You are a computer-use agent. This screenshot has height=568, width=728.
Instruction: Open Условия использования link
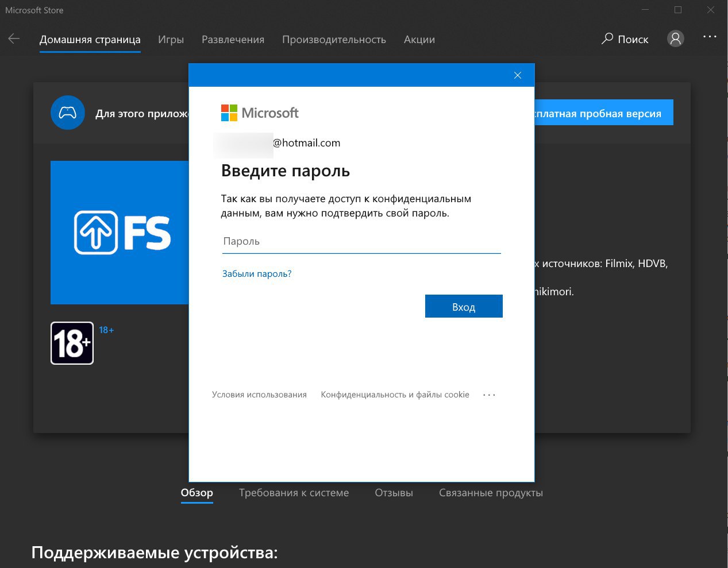click(259, 395)
